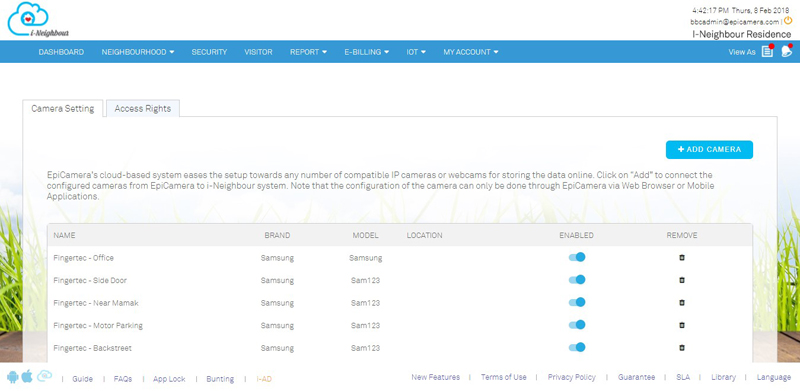Click the orange power logout icon
The width and height of the screenshot is (800, 391).
(788, 21)
